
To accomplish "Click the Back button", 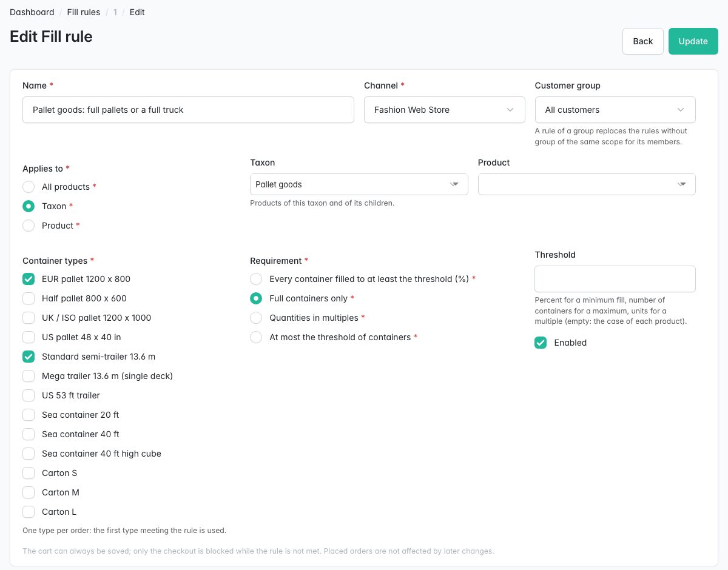I will click(x=642, y=41).
